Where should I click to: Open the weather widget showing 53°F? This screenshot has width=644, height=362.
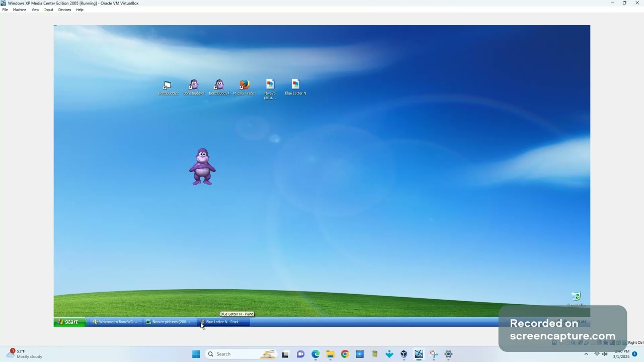click(25, 354)
